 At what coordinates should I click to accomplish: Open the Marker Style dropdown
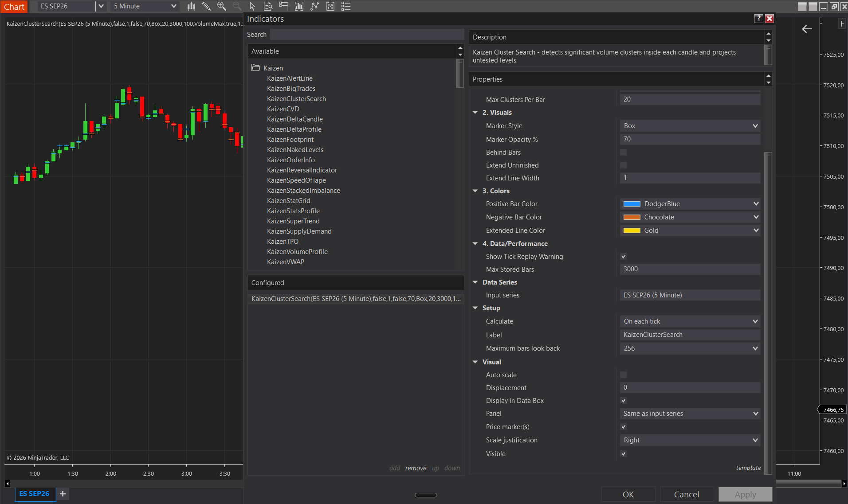coord(690,126)
